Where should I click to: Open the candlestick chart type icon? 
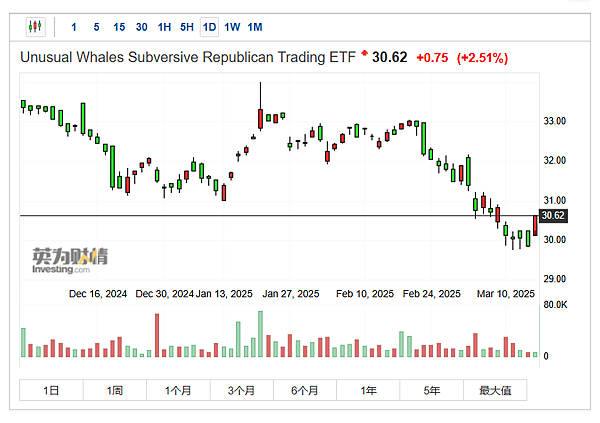(36, 27)
